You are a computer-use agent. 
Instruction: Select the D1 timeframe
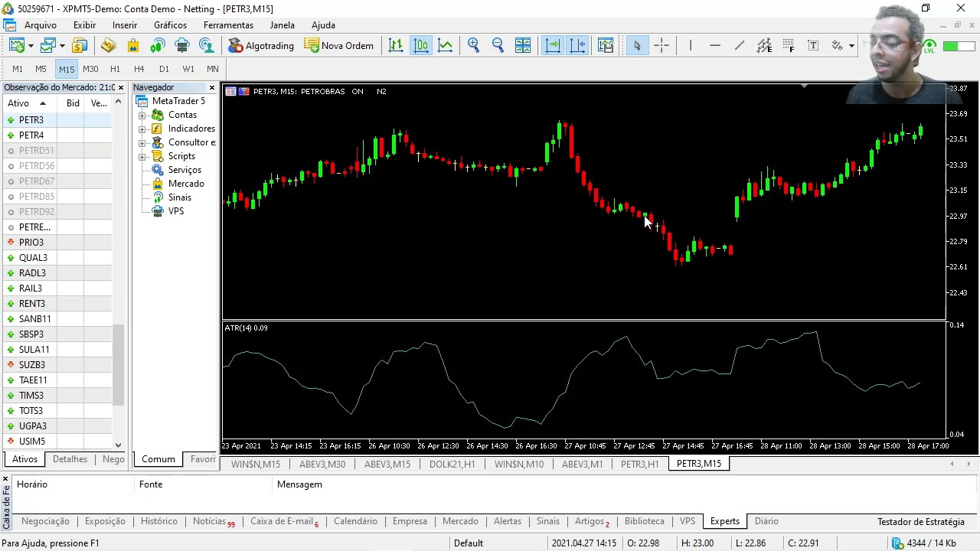click(164, 69)
